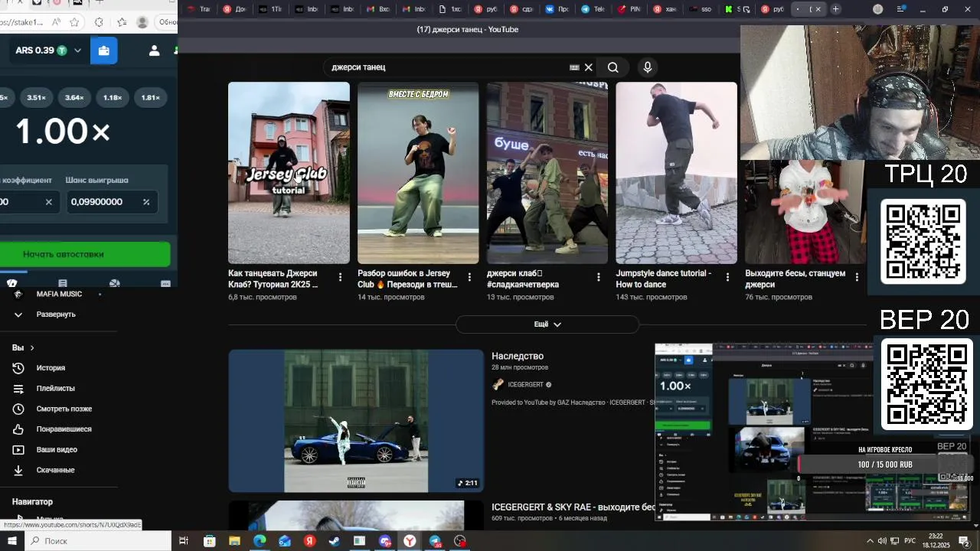Open Liked videos (Понравившиеся)

tap(64, 429)
